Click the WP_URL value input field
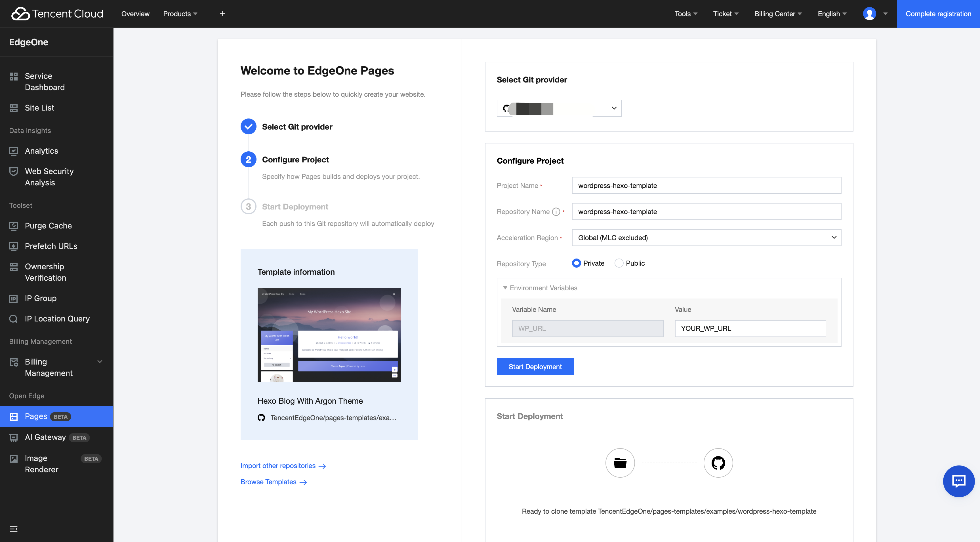Image resolution: width=980 pixels, height=542 pixels. [x=750, y=328]
